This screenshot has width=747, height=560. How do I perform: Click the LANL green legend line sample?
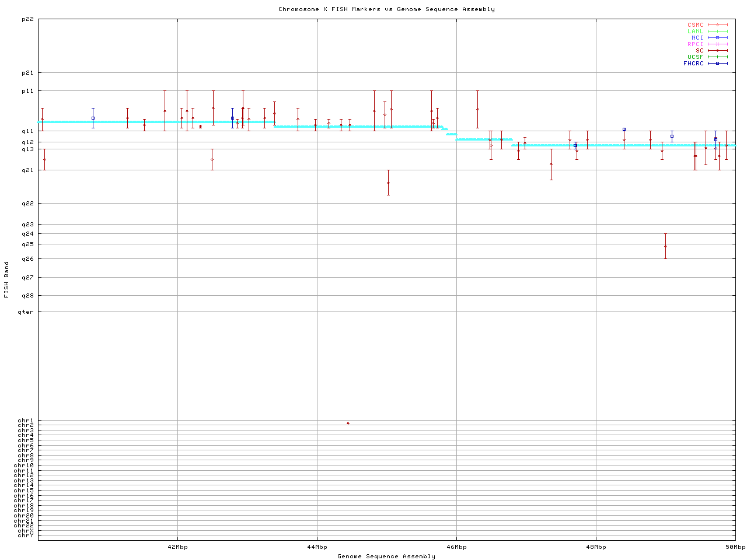pos(717,32)
